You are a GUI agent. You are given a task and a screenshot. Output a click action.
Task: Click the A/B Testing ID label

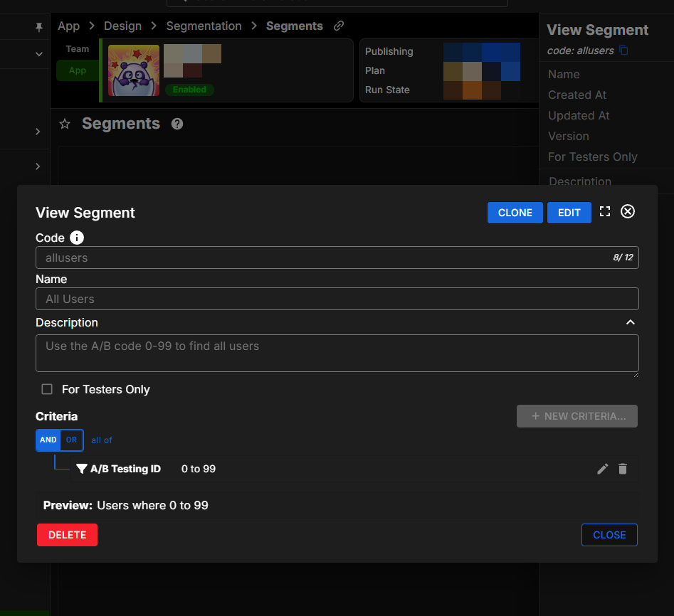[x=125, y=469]
